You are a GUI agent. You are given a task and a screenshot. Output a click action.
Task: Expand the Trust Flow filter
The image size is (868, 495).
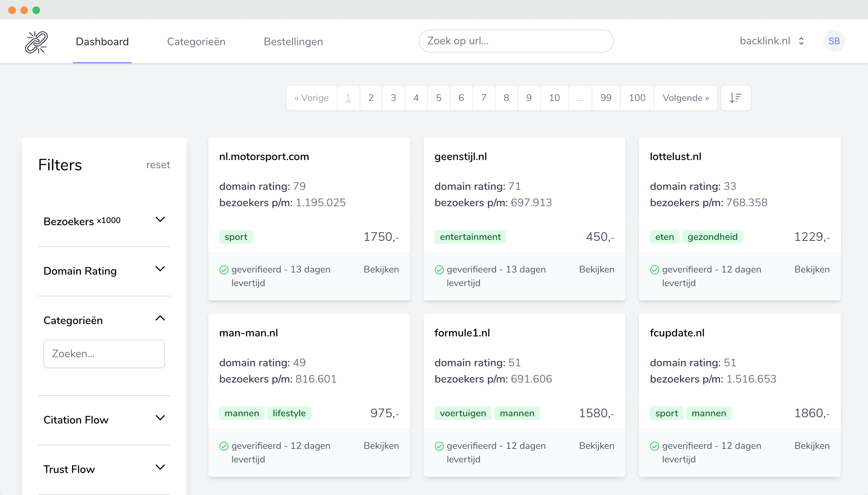[x=160, y=467]
